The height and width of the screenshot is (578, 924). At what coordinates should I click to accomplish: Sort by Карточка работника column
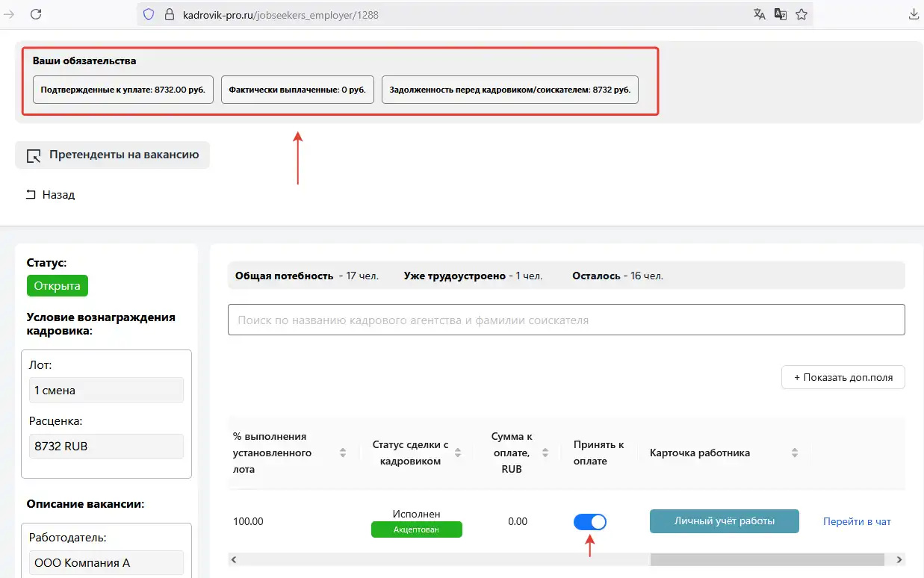795,453
